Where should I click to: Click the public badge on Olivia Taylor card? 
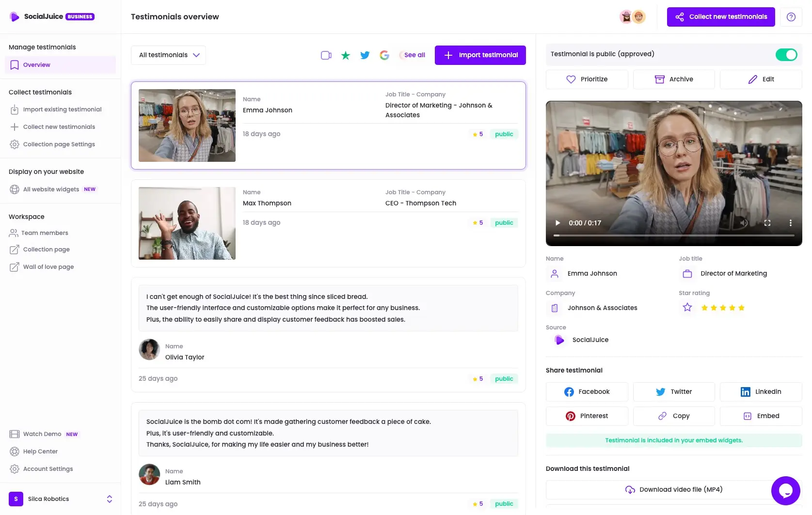click(x=504, y=379)
